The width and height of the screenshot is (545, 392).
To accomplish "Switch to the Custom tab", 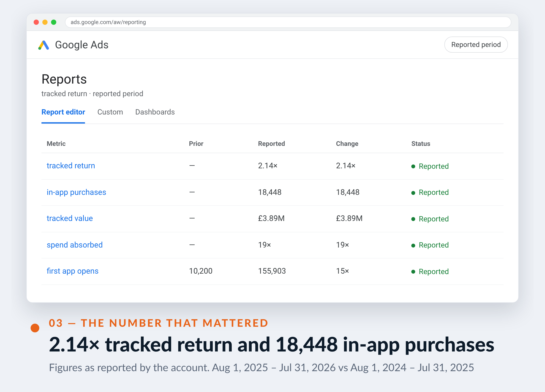I will pos(110,112).
